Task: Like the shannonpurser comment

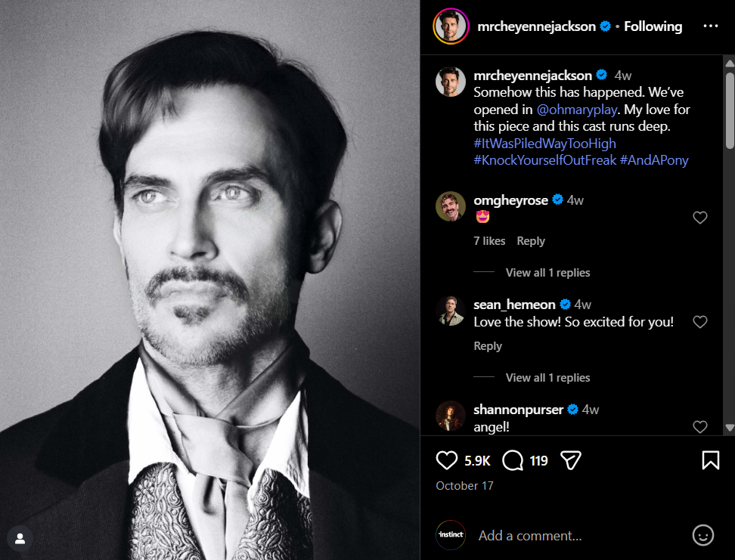Action: (x=700, y=427)
